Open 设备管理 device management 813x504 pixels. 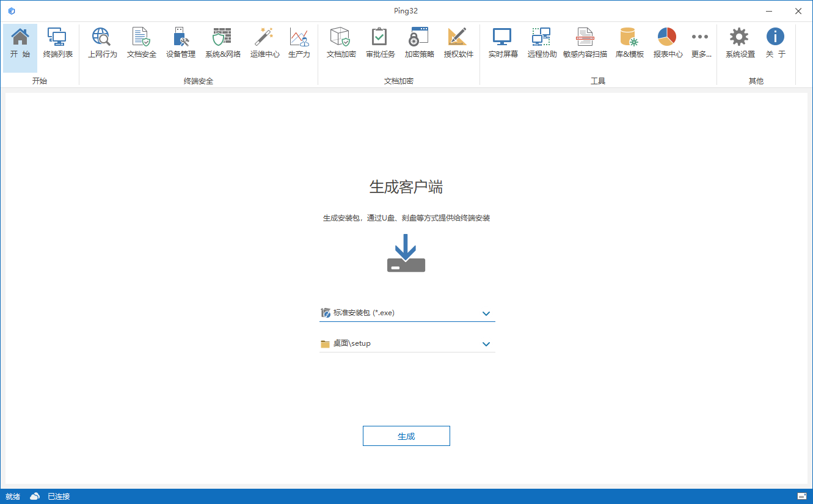[181, 43]
